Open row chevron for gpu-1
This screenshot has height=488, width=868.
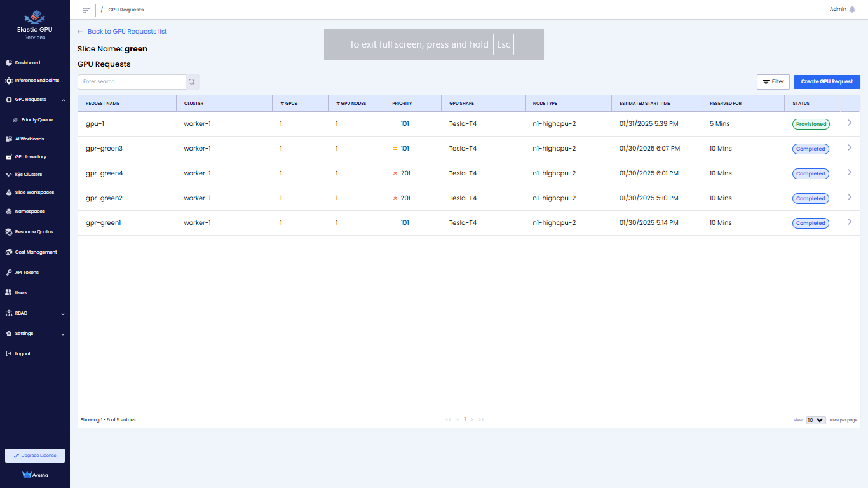coord(850,123)
